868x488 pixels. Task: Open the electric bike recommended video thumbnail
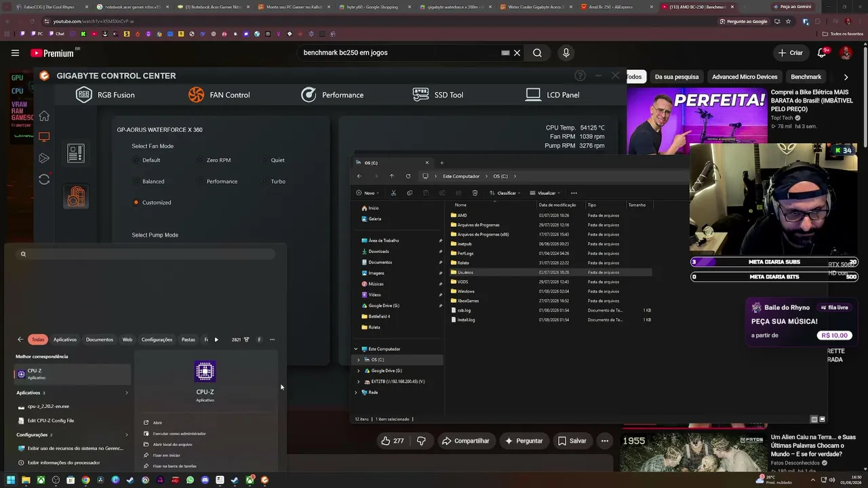(696, 119)
